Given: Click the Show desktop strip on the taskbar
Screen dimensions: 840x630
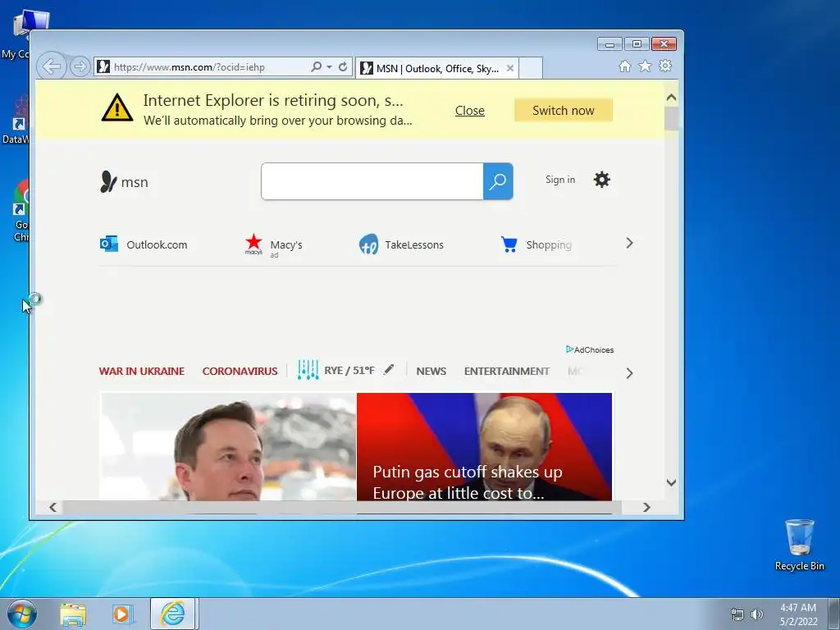Looking at the screenshot, I should pyautogui.click(x=834, y=614).
